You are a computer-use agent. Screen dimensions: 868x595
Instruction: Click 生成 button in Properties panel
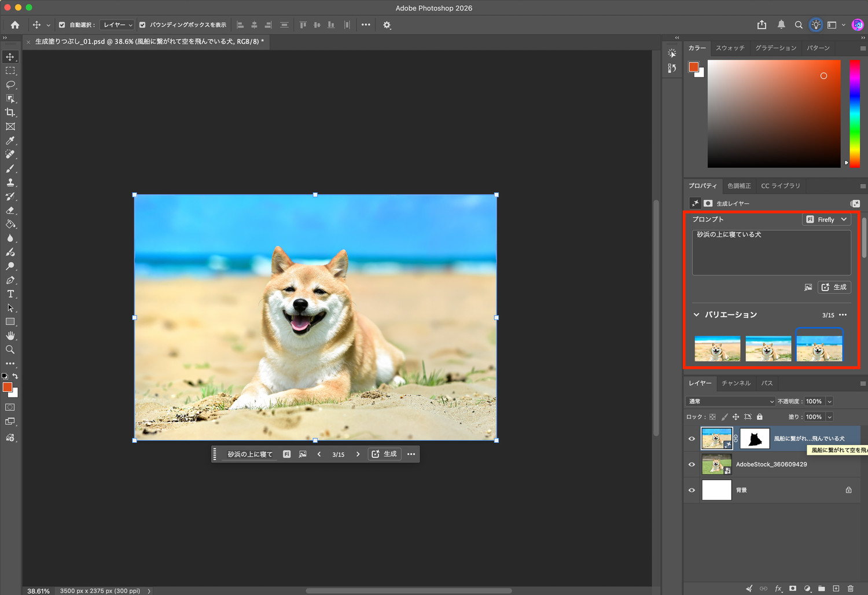point(834,287)
